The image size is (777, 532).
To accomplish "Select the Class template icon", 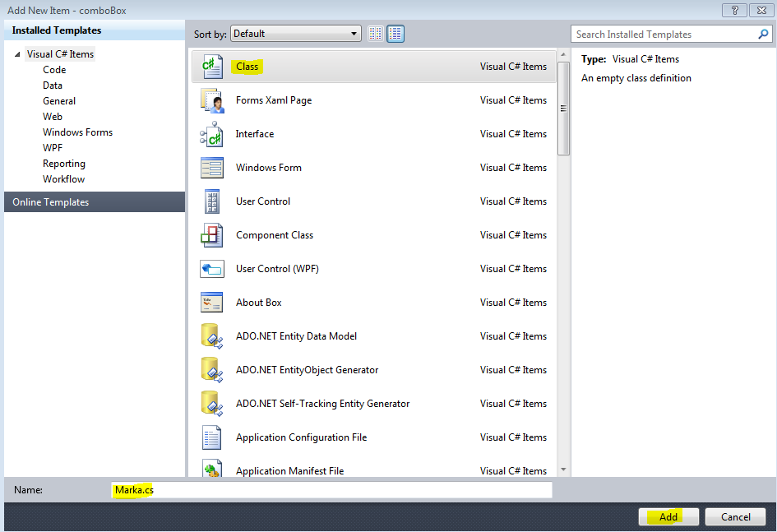I will pyautogui.click(x=212, y=67).
